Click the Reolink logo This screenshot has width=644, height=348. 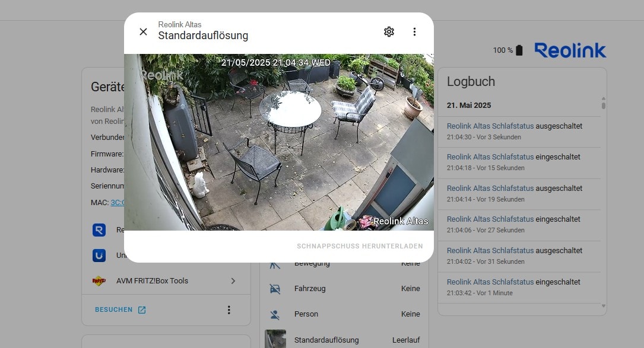point(570,50)
